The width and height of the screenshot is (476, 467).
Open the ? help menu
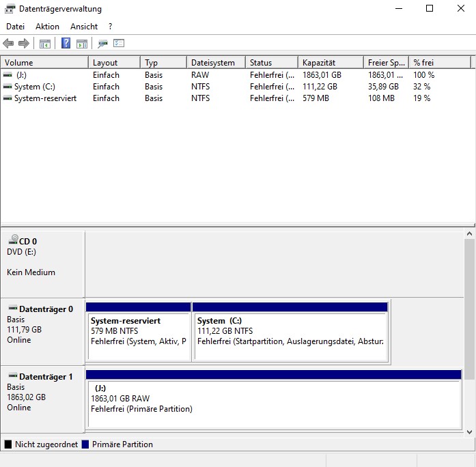(x=110, y=27)
